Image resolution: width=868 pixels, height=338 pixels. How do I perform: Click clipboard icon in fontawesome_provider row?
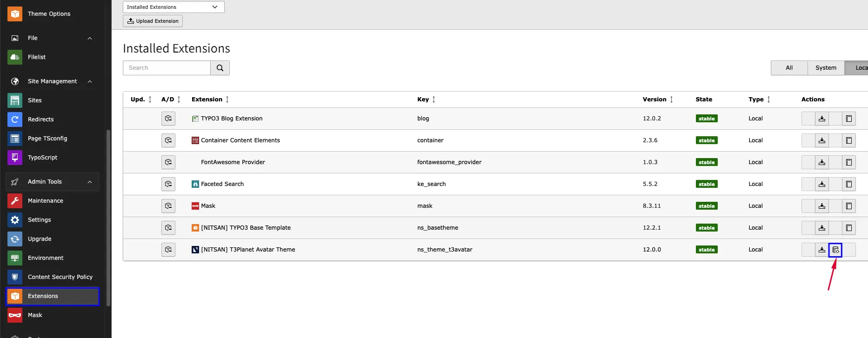849,162
